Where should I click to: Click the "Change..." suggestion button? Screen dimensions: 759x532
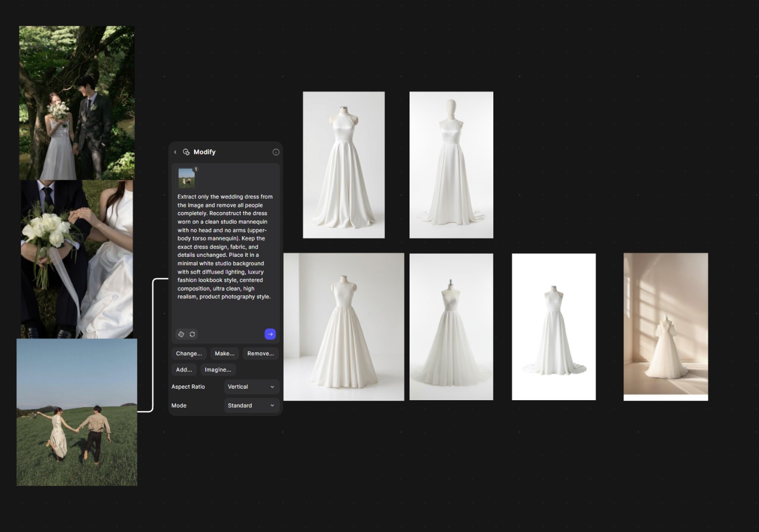(189, 354)
